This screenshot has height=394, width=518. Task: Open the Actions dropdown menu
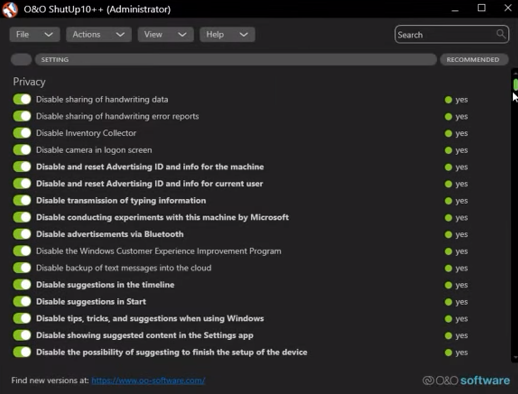[x=99, y=35]
